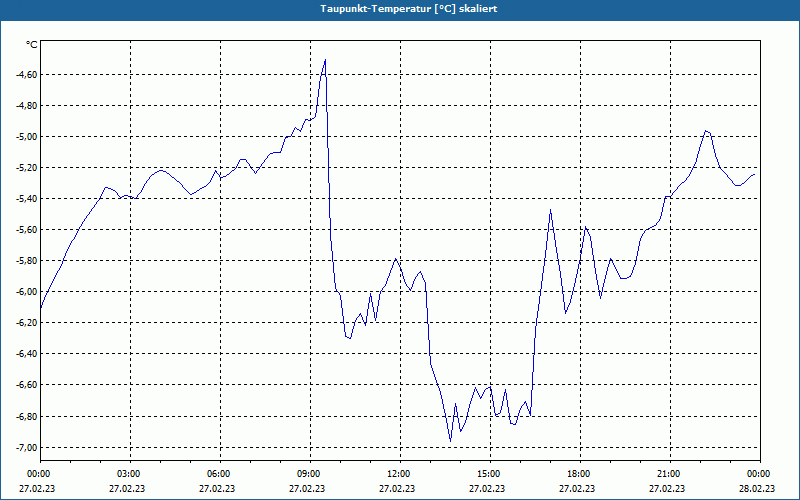
Task: Select the -6,80 y-axis label
Action: point(26,416)
